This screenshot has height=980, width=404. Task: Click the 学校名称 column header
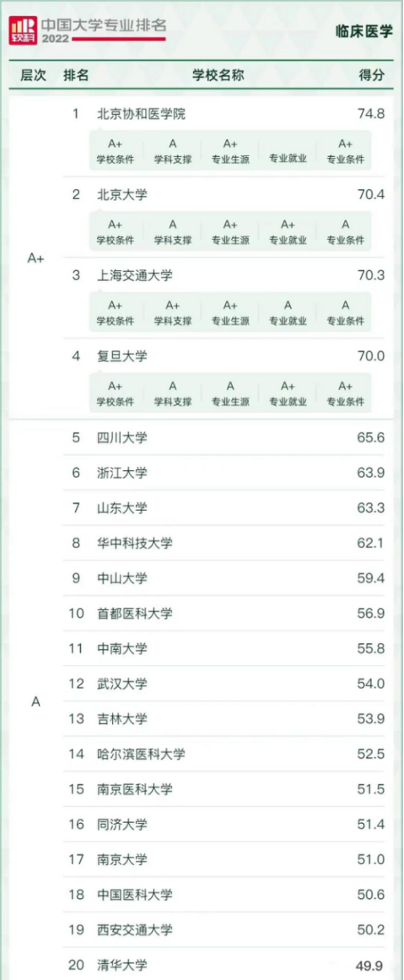coord(218,75)
